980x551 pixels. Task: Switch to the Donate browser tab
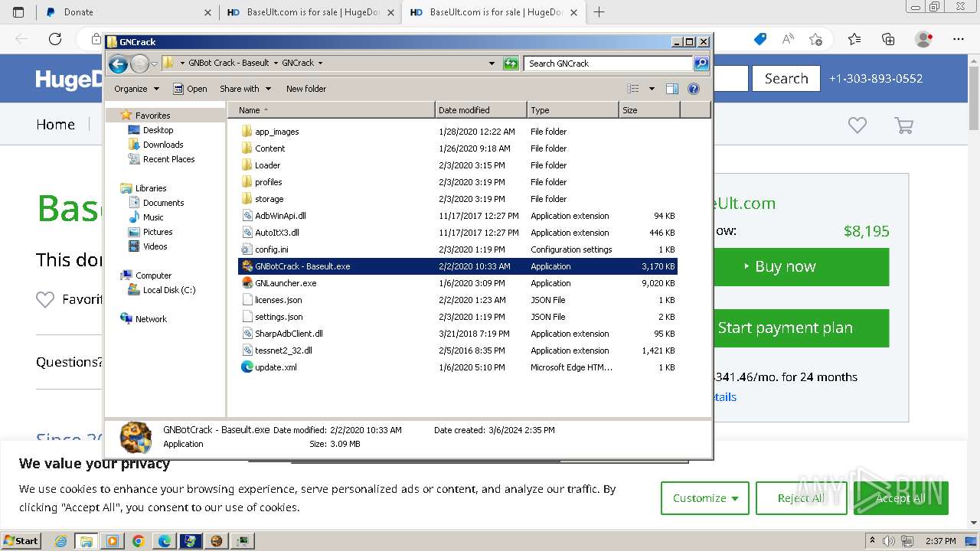coord(128,12)
